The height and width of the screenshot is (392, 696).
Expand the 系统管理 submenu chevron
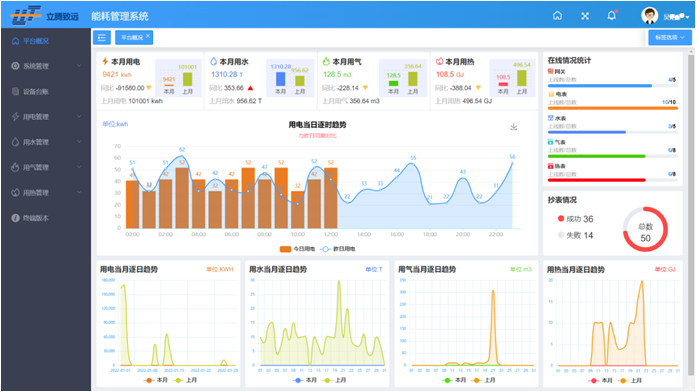pyautogui.click(x=79, y=66)
